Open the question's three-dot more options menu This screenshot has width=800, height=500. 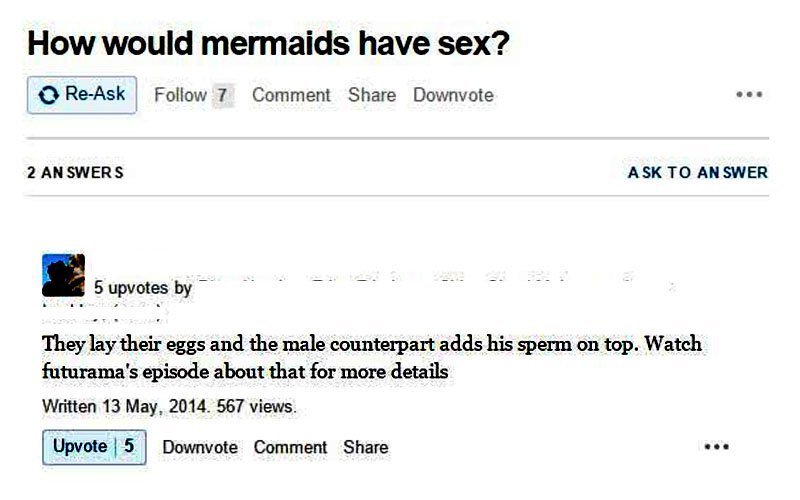tap(749, 94)
